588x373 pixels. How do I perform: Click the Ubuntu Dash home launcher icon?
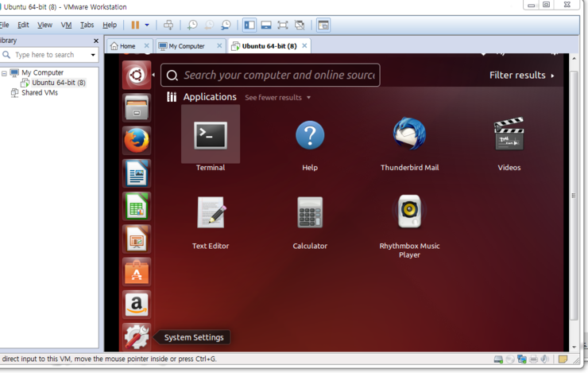click(x=137, y=75)
